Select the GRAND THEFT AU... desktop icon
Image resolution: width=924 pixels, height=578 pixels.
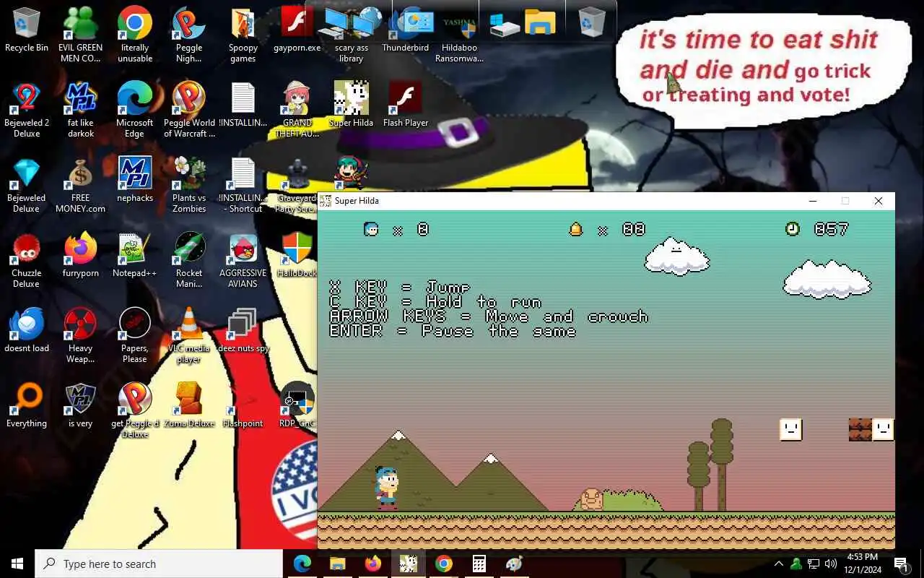[x=297, y=110]
